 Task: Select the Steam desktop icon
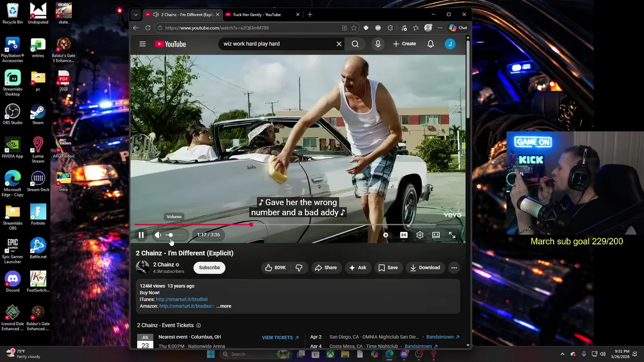38,114
